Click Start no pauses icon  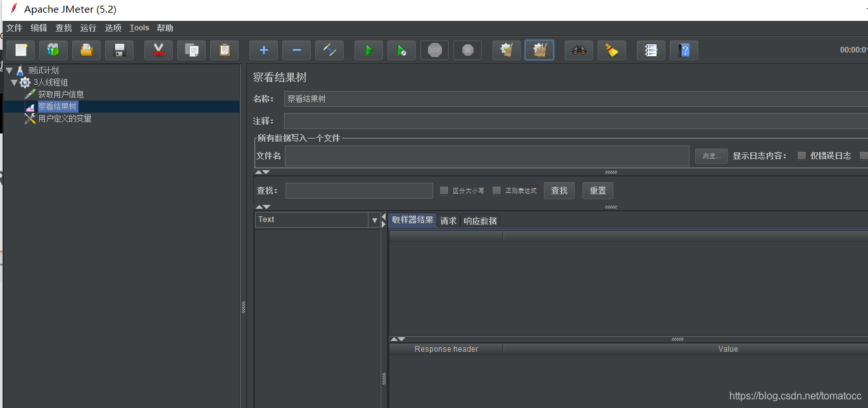point(402,50)
